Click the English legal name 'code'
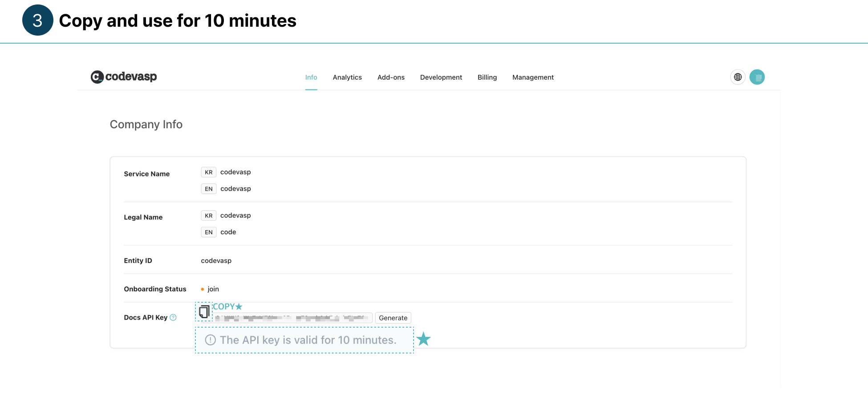868x406 pixels. pos(228,232)
